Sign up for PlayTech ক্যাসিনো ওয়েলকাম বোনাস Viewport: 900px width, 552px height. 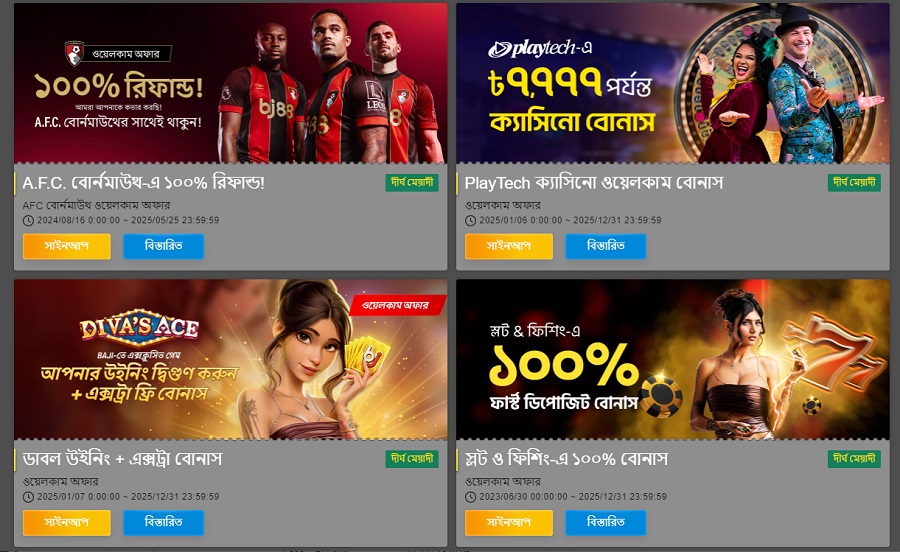tap(509, 246)
